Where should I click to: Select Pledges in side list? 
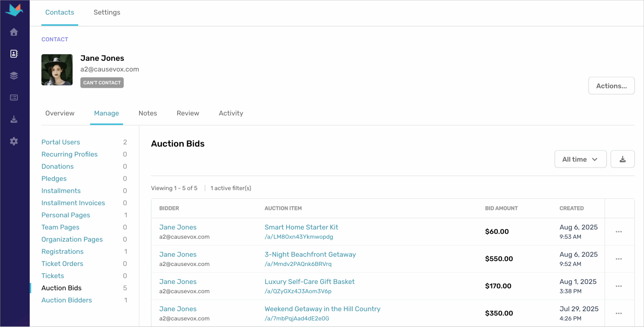(x=54, y=178)
